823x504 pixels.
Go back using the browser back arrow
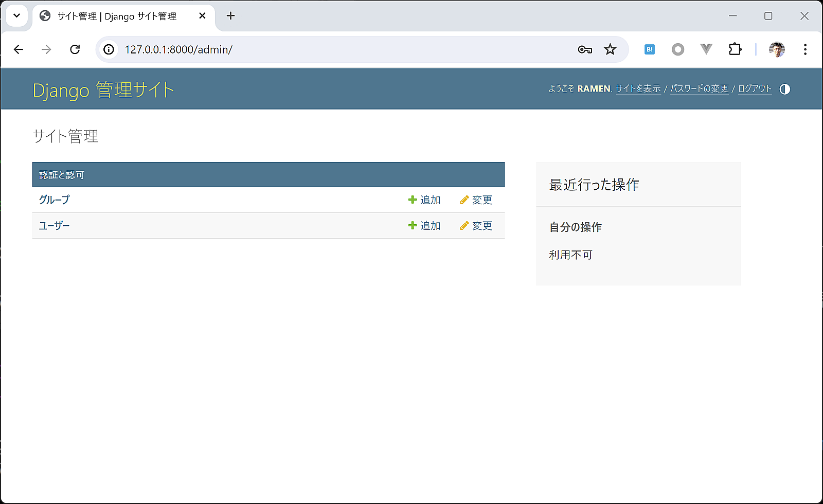tap(19, 49)
